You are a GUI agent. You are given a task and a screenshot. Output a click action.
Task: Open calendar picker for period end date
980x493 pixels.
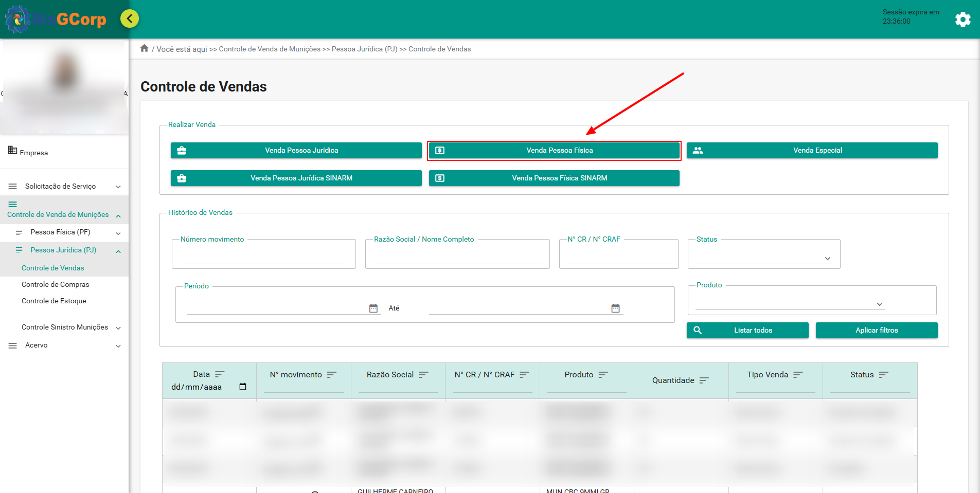[615, 308]
